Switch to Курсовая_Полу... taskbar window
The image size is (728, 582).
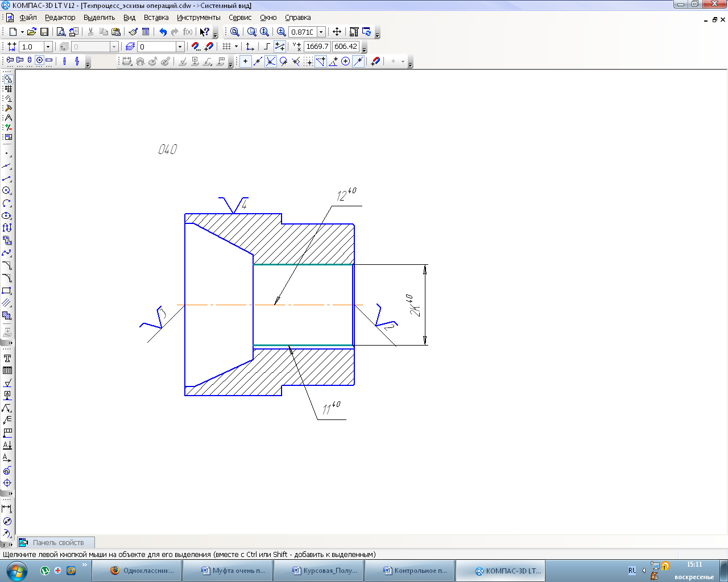point(319,571)
